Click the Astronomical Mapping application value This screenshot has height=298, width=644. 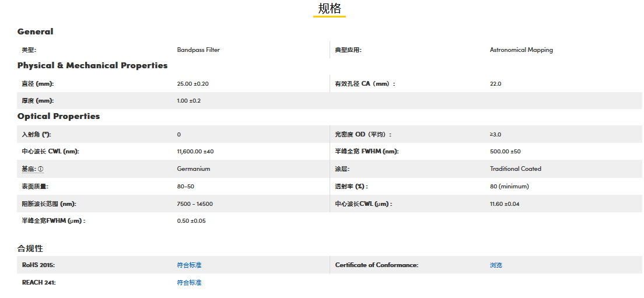(521, 50)
